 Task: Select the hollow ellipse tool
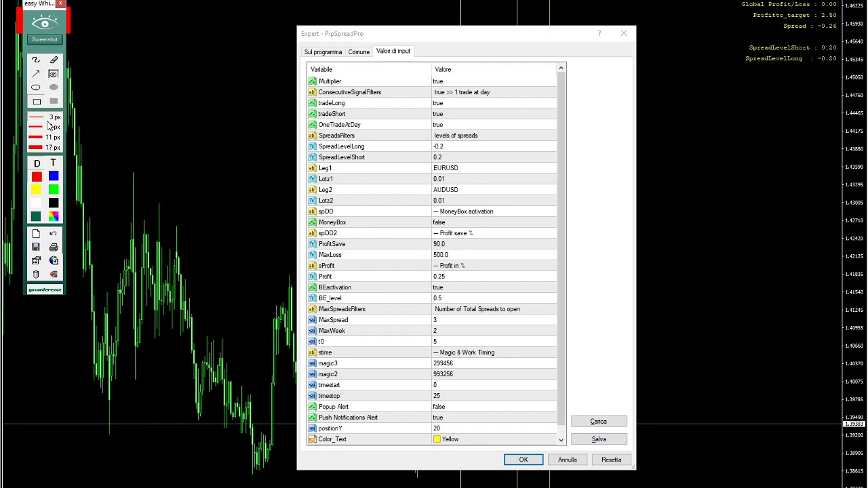(36, 87)
